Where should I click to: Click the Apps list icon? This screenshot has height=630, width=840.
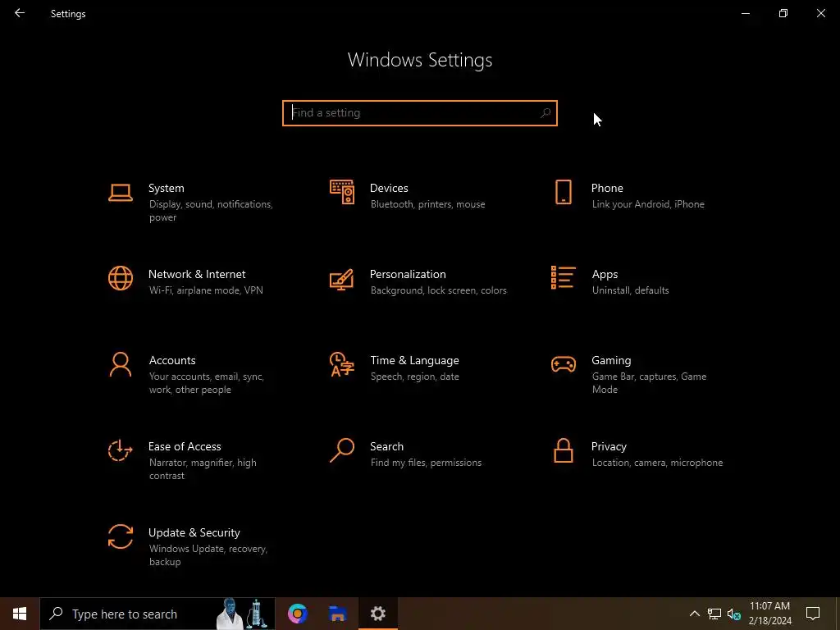coord(563,277)
